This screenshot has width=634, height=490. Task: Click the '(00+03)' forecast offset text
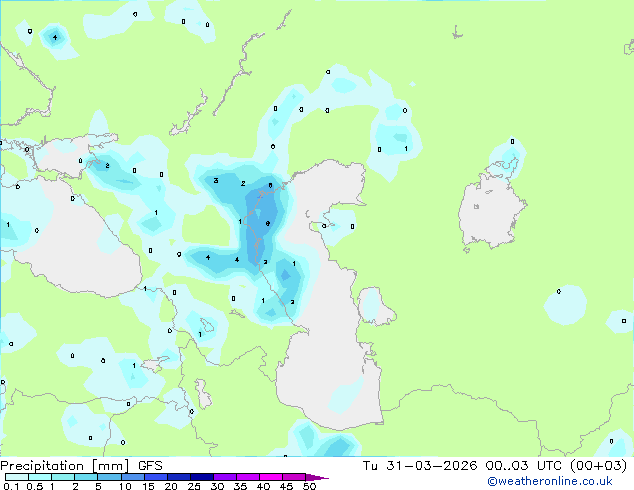598,466
